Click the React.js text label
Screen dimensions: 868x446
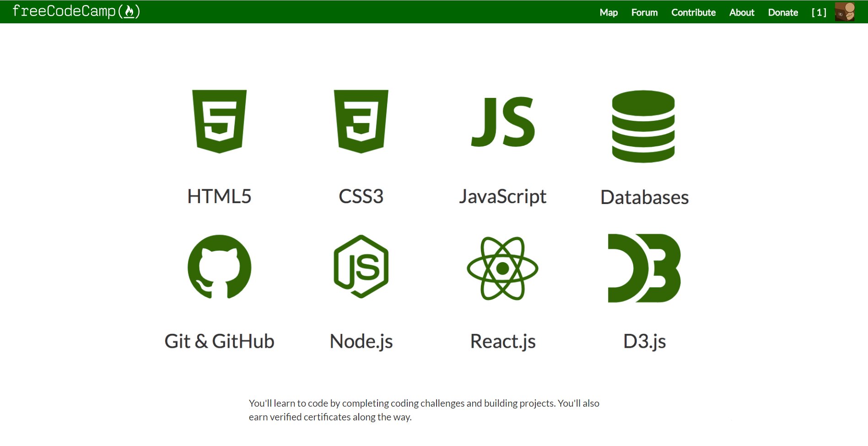(503, 341)
